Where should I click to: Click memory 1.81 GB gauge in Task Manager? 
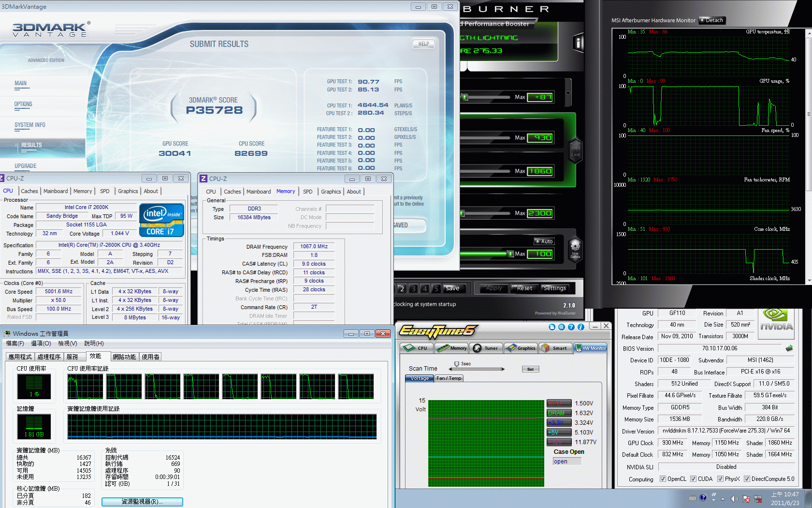pos(34,426)
